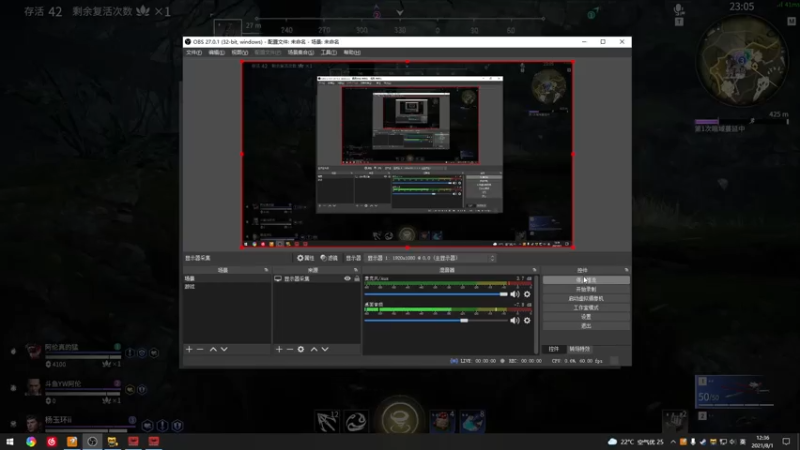Open the 帮助 menu

click(x=352, y=53)
